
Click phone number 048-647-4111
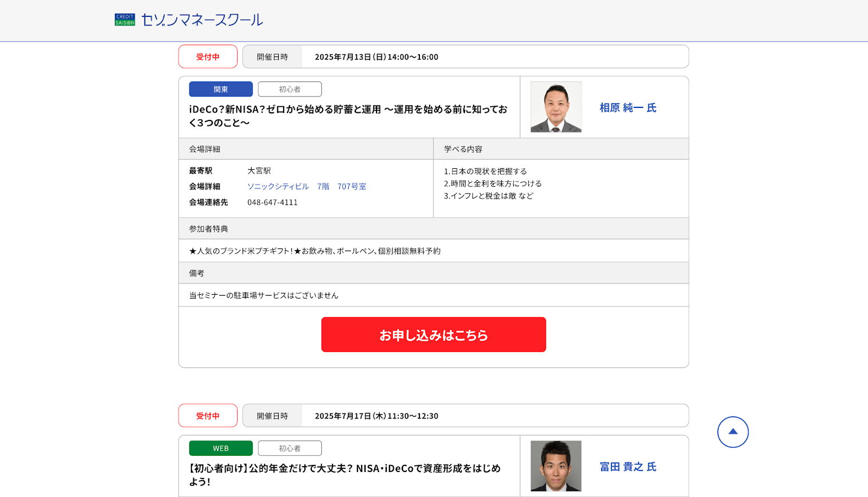(272, 202)
